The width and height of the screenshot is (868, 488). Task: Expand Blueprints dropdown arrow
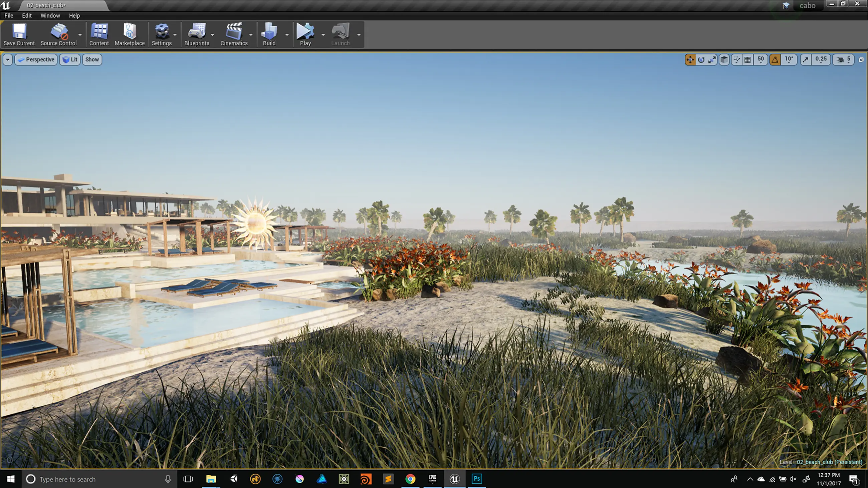(x=212, y=35)
